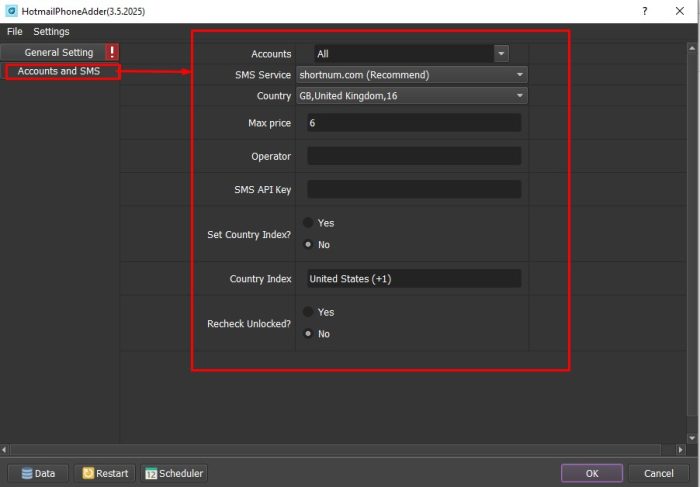Select the Accounts and SMS tab
Image resolution: width=700 pixels, height=487 pixels.
pyautogui.click(x=59, y=71)
